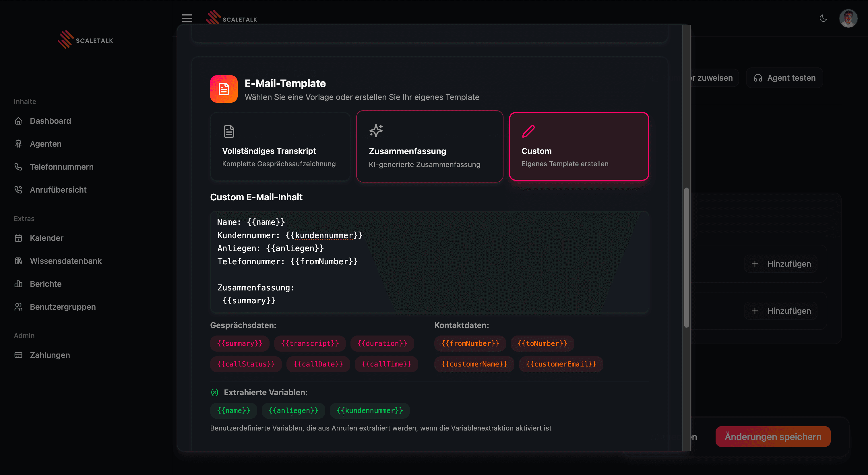Click the Wissensdatenbank books icon
The height and width of the screenshot is (475, 868).
point(19,261)
